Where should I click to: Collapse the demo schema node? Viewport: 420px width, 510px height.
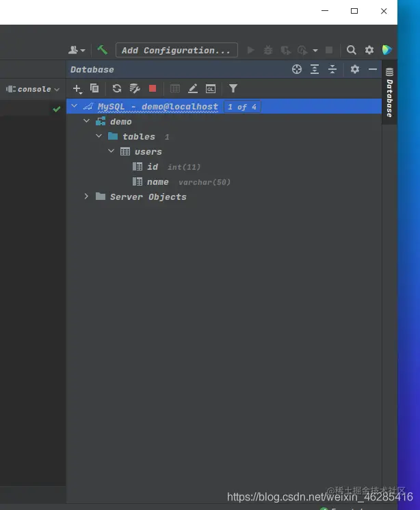click(x=86, y=121)
